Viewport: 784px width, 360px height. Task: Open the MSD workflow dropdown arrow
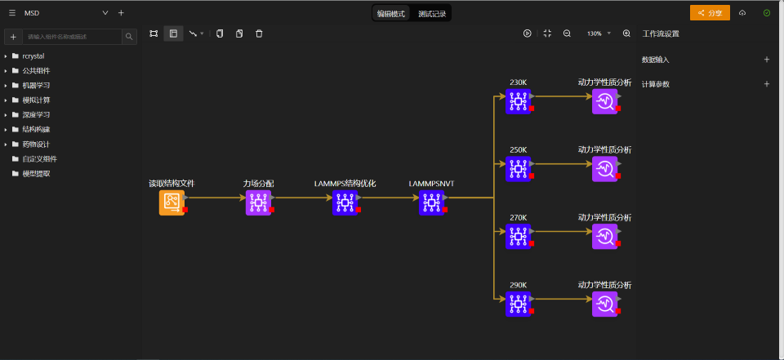pyautogui.click(x=105, y=13)
